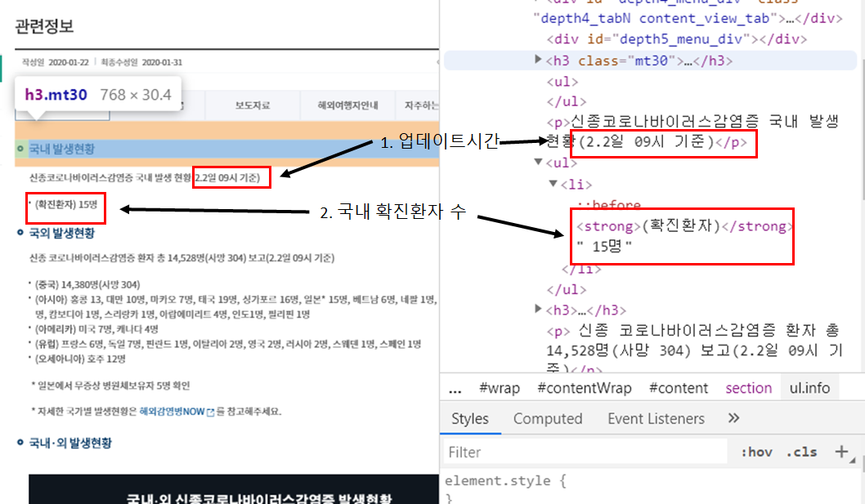865x504 pixels.
Task: Open the external link icon beside 해외감염병NOW
Action: pos(210,412)
